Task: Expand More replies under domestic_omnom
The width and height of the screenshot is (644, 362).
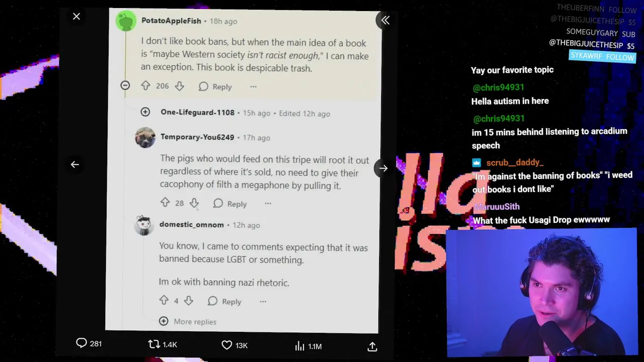Action: point(188,321)
